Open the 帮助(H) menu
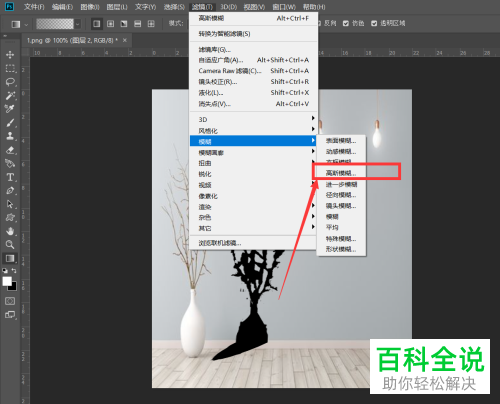 point(314,7)
